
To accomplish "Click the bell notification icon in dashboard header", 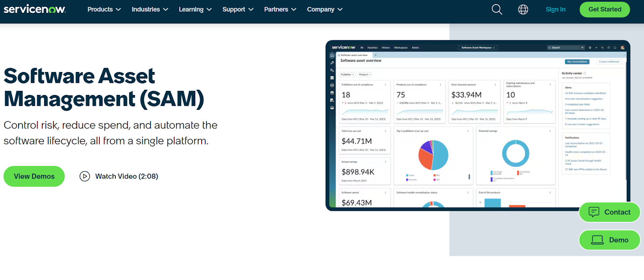I will point(615,47).
